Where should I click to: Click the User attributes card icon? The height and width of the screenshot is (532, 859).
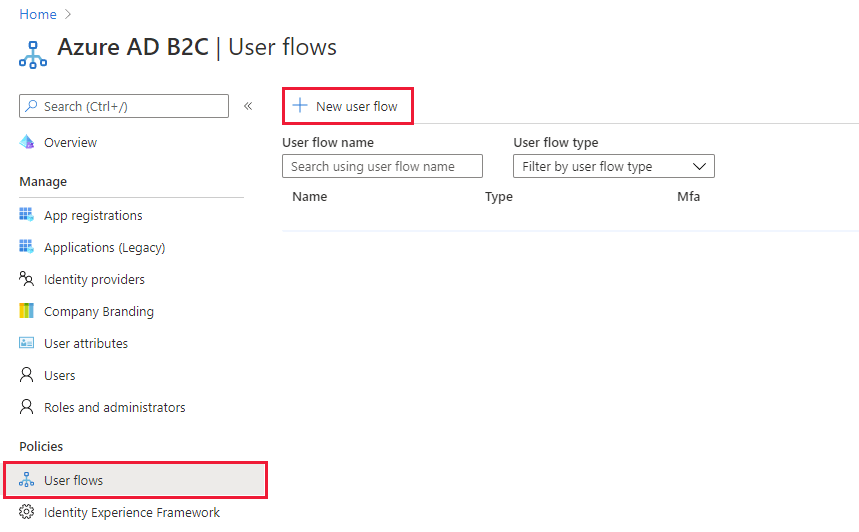coord(27,343)
